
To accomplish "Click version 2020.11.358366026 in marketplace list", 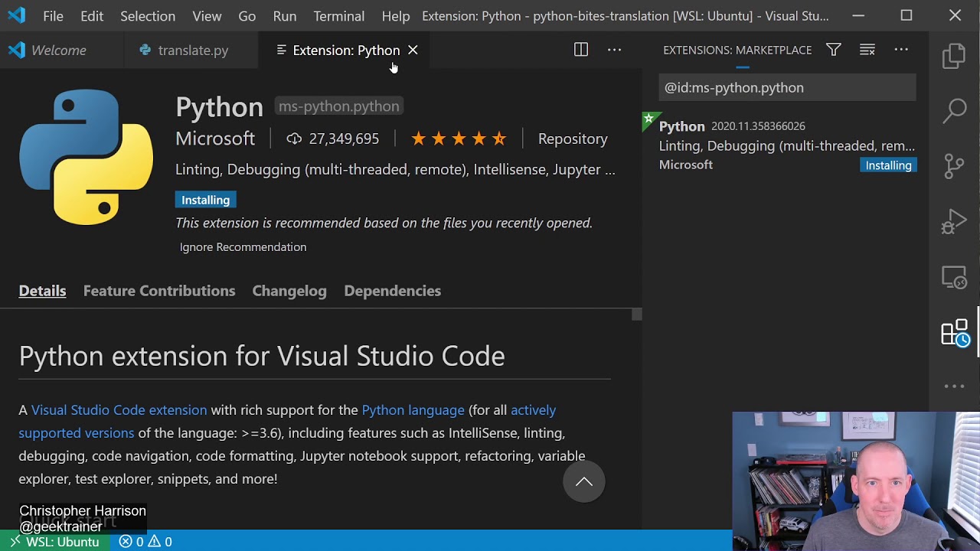I will (x=758, y=126).
